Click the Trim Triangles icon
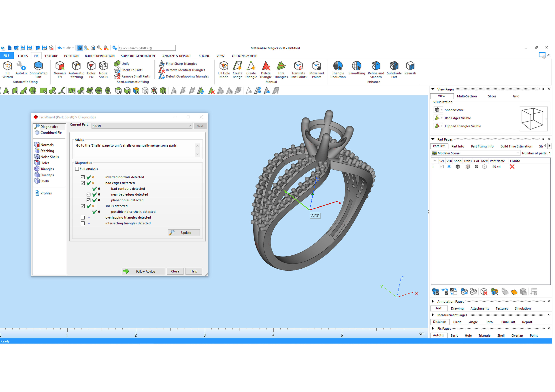The height and width of the screenshot is (392, 555). click(x=281, y=70)
